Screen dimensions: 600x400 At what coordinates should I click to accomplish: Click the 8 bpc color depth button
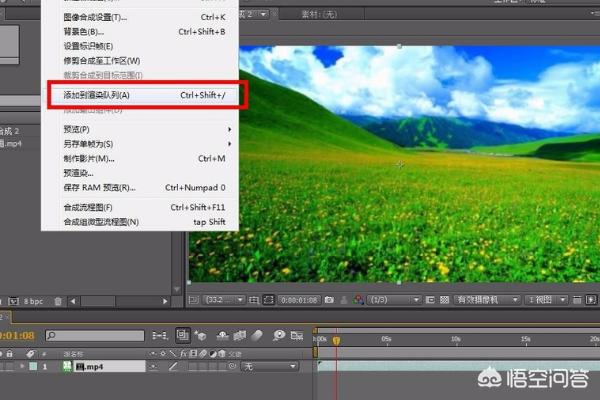[33, 302]
